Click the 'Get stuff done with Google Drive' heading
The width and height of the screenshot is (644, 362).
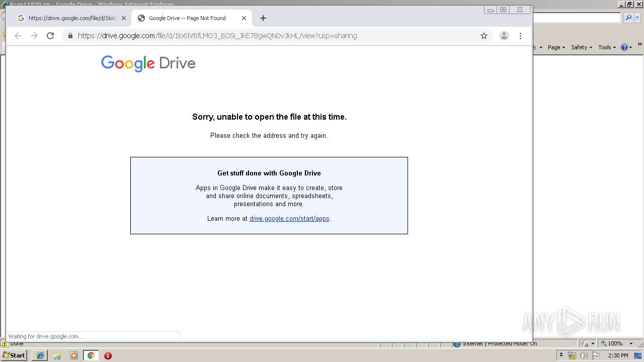point(269,173)
